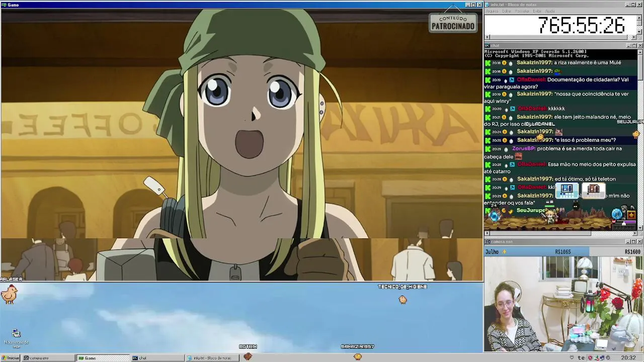Screen dimensions: 644x362
Task: Click the chicken sprite under the ARLASEA label
Action: coord(9,294)
